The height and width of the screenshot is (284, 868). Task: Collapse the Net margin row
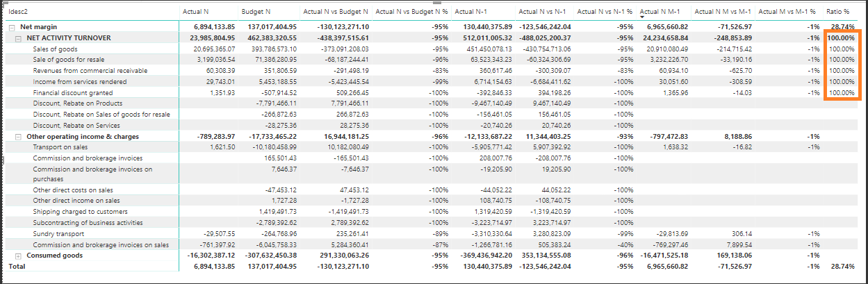tap(12, 26)
